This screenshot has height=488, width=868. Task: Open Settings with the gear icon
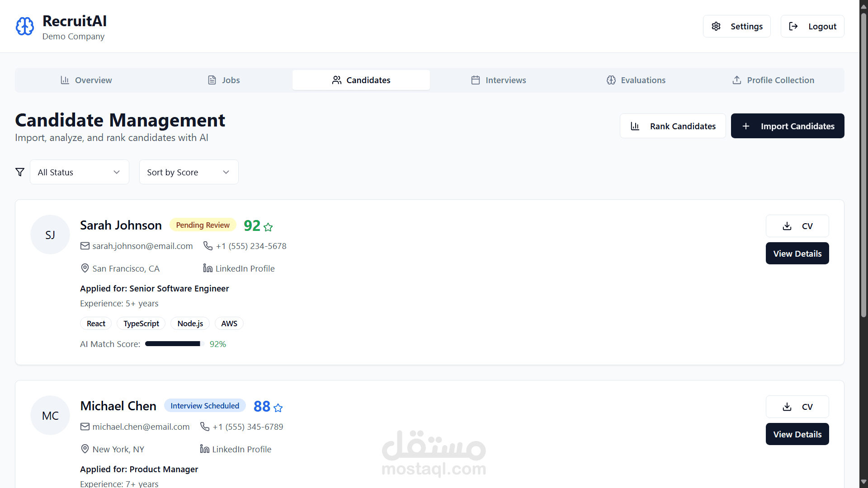[716, 26]
